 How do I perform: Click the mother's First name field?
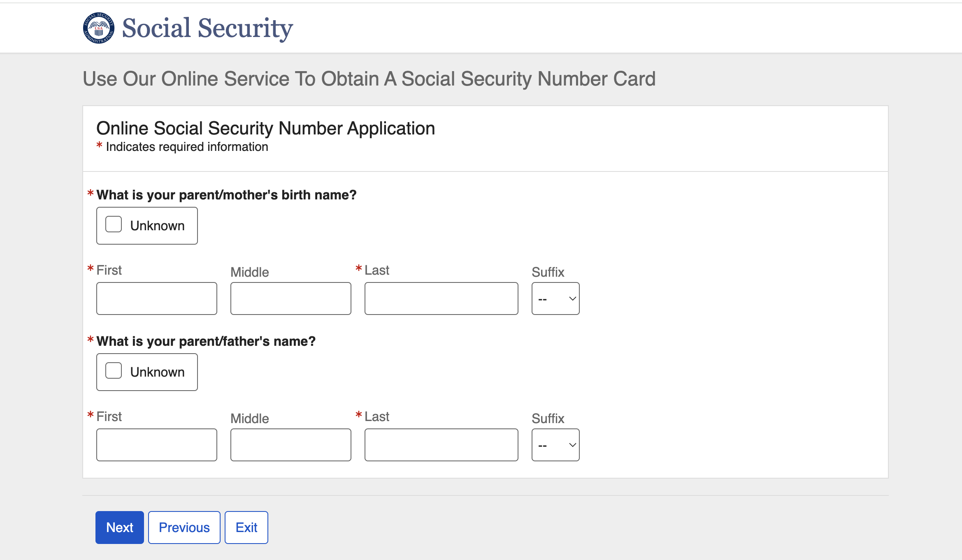(157, 299)
